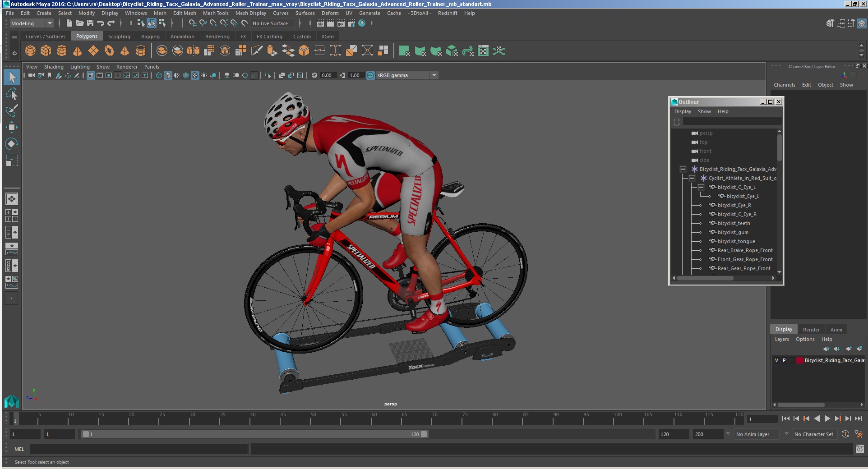
Task: Click the range slider bar handle at 120
Action: tap(425, 434)
